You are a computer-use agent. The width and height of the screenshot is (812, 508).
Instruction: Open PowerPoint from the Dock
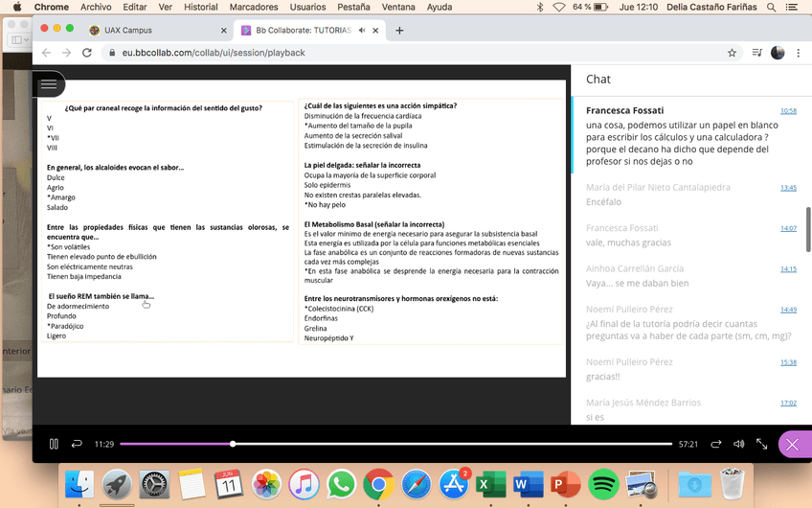click(566, 485)
